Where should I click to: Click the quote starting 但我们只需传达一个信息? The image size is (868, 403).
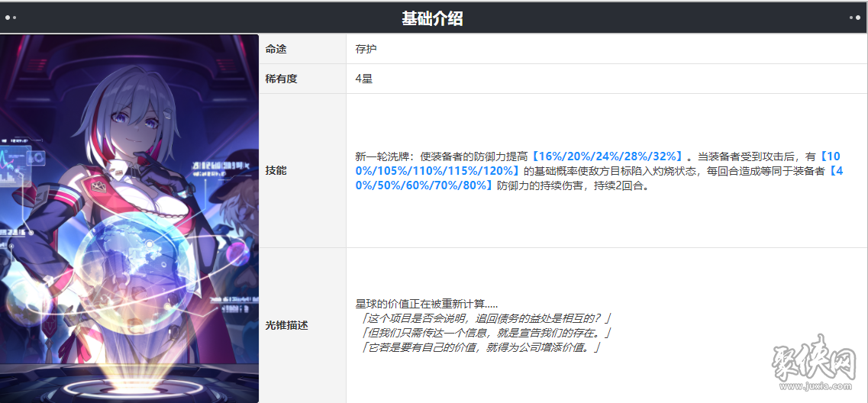pos(485,334)
